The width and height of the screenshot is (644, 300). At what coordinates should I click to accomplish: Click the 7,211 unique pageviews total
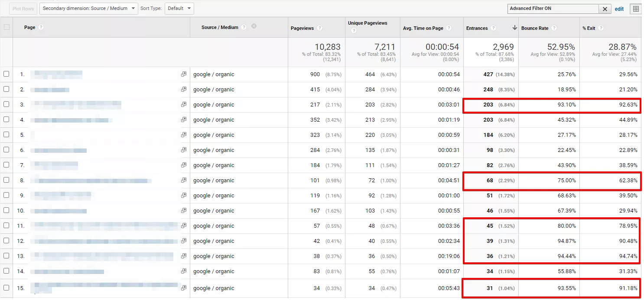pos(385,47)
